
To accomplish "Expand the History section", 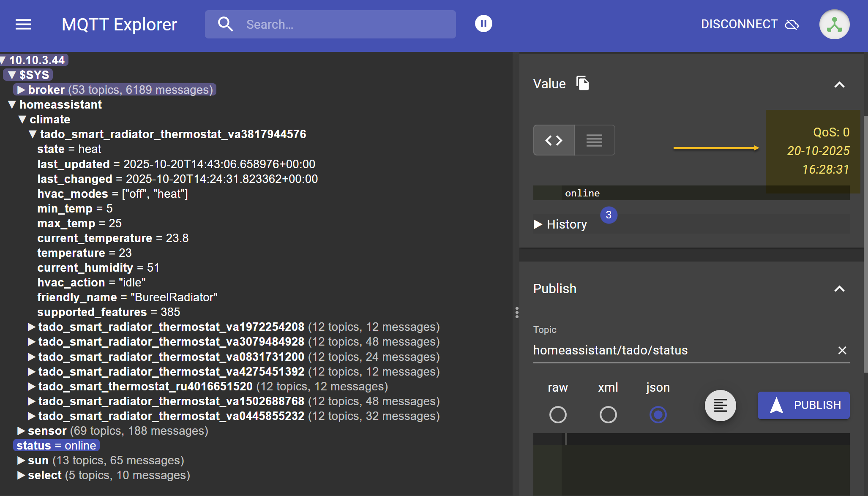I will tap(538, 224).
